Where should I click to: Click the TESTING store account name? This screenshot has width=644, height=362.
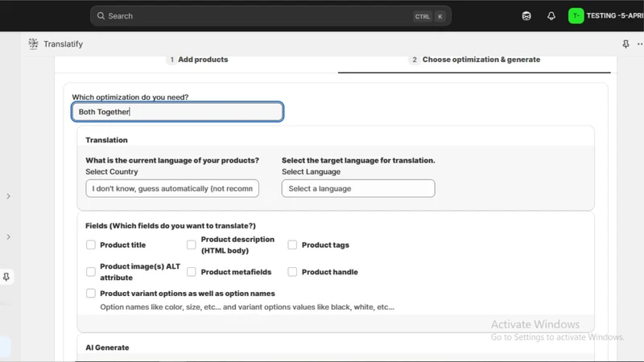(615, 16)
